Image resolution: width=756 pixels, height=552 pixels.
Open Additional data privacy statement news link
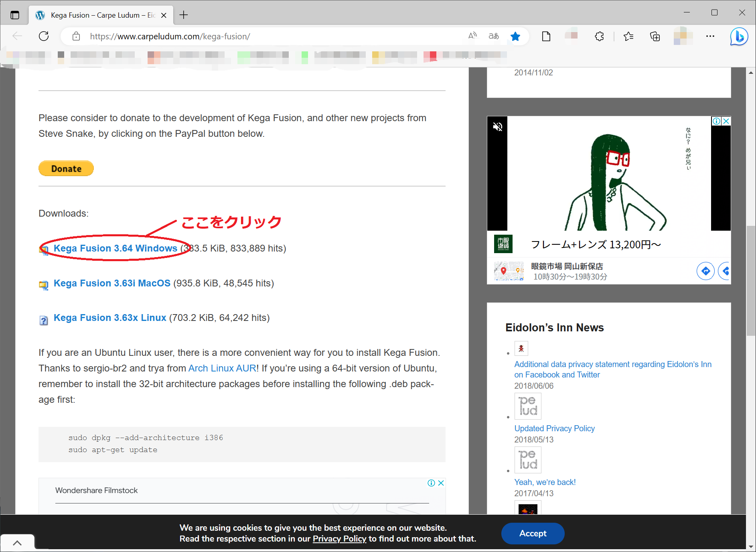pyautogui.click(x=613, y=369)
